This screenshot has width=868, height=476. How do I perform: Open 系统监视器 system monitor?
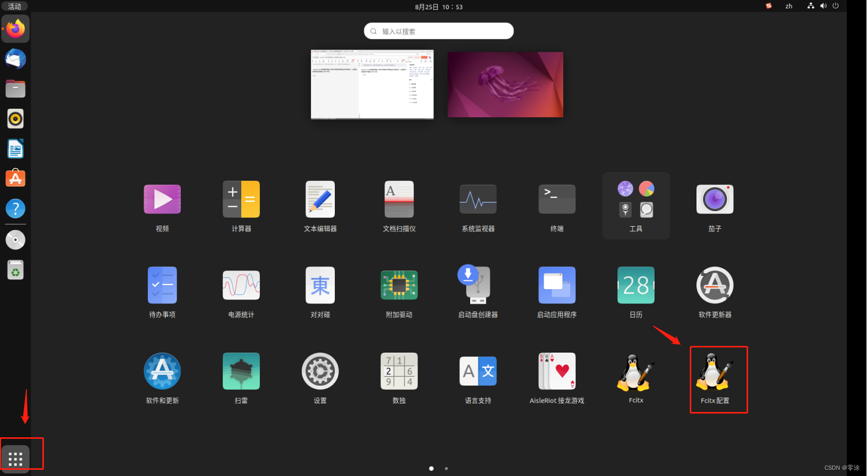pyautogui.click(x=478, y=199)
